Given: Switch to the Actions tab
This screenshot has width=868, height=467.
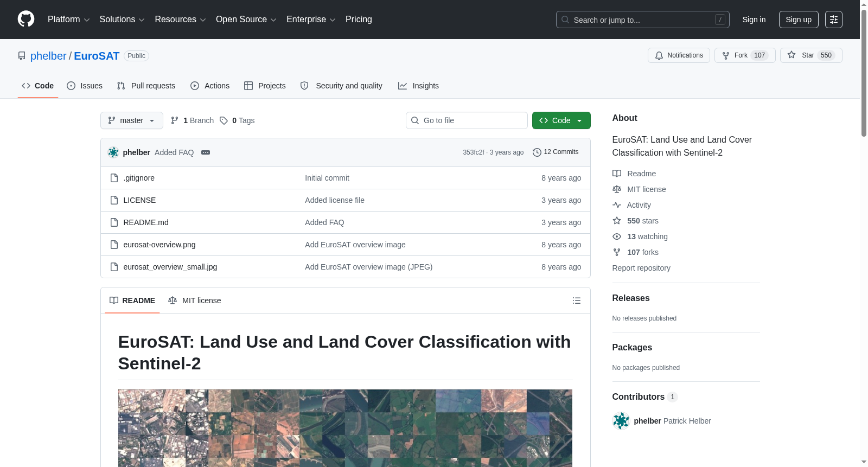Looking at the screenshot, I should [210, 86].
